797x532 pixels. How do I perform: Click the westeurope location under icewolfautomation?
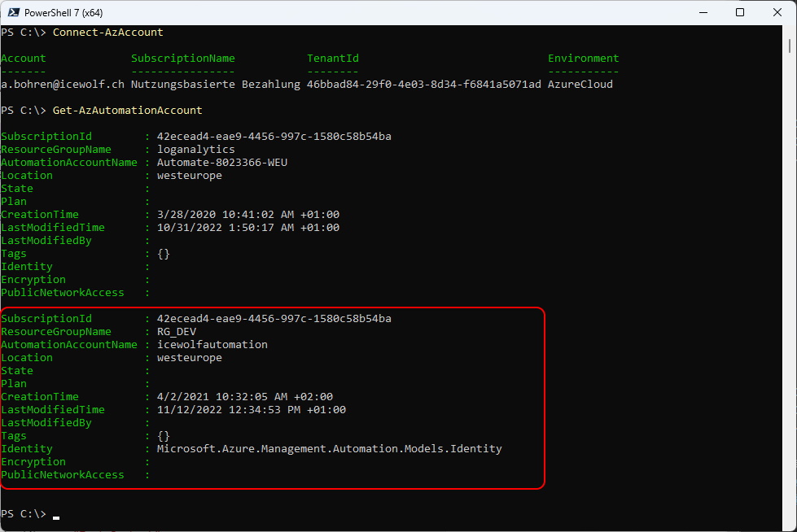click(x=190, y=358)
